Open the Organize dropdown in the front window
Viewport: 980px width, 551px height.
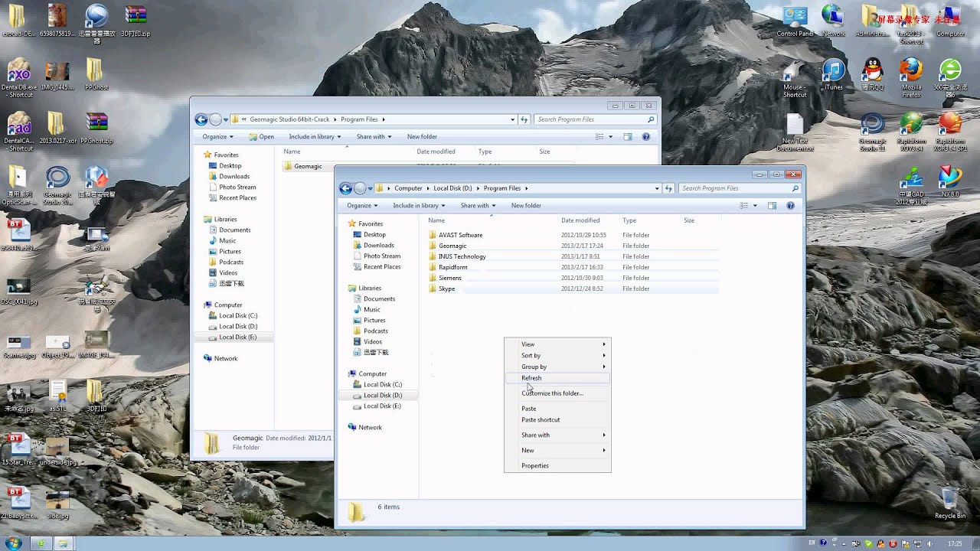(362, 205)
